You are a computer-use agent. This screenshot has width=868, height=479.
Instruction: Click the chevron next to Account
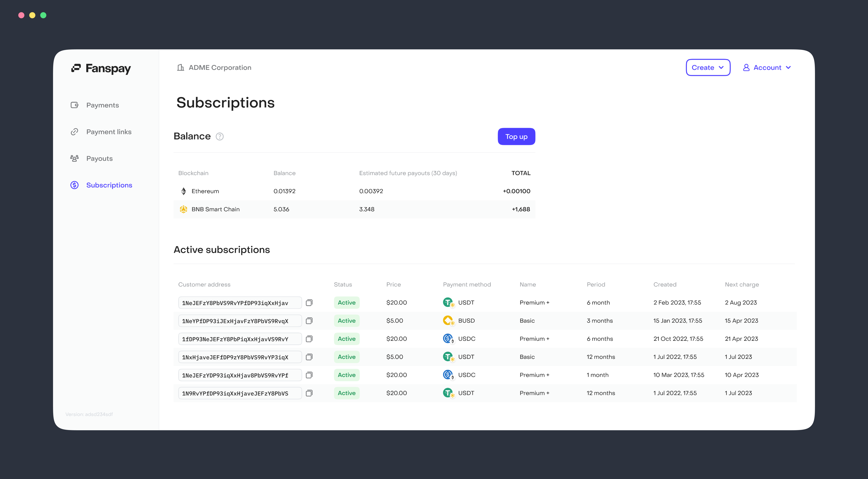click(x=788, y=68)
